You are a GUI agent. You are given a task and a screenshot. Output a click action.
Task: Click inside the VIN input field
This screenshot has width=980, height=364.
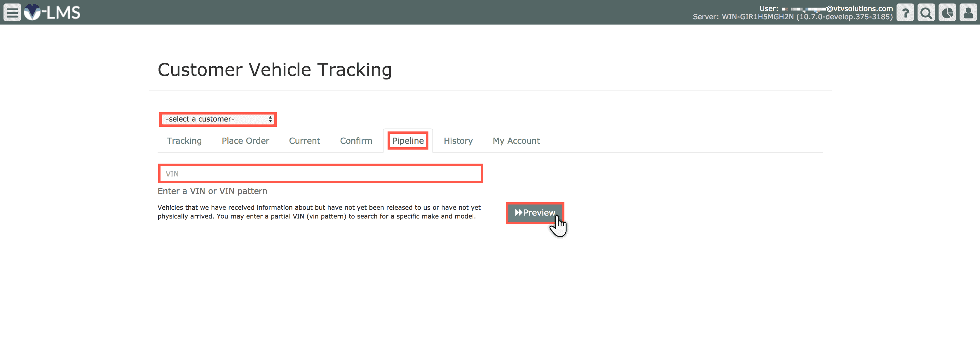point(320,174)
